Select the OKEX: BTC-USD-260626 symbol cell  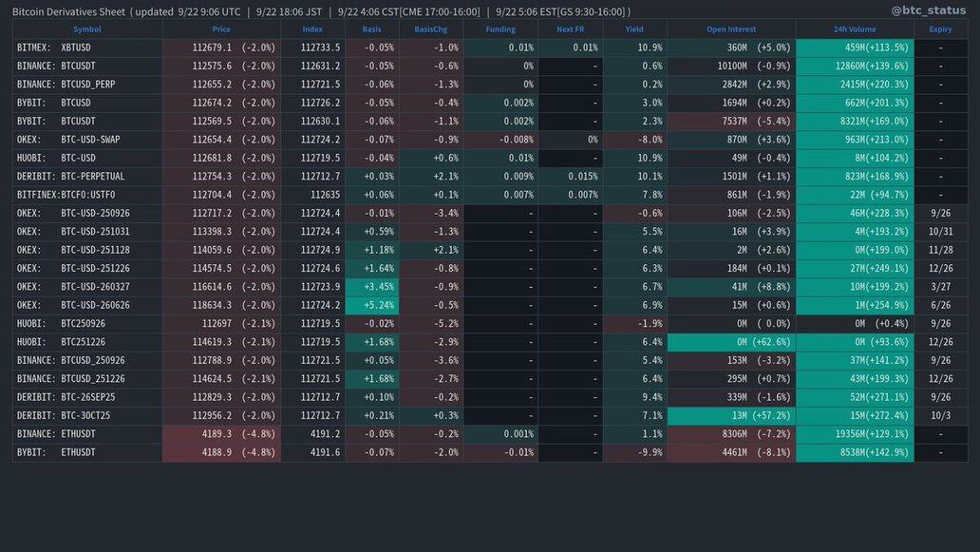click(x=87, y=305)
